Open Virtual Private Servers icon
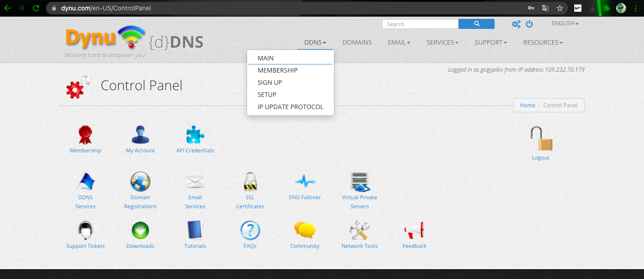 click(x=360, y=182)
